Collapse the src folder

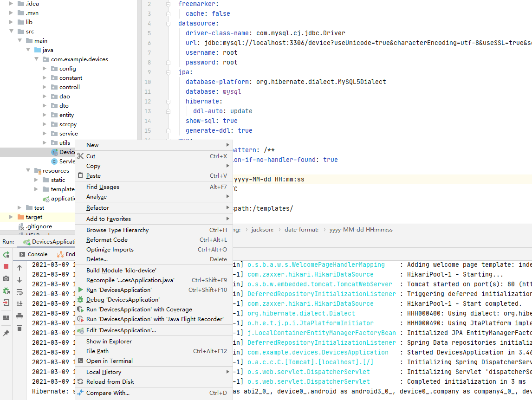(11, 31)
